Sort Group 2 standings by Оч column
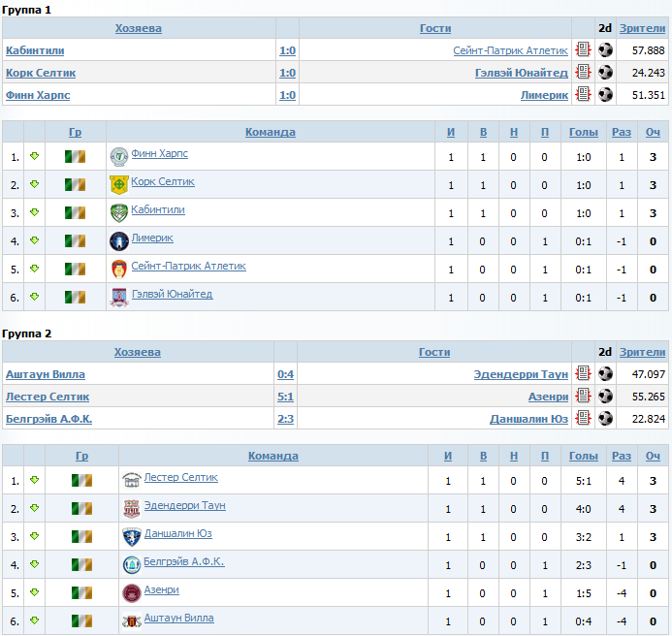Viewport: 672px width, 636px height. click(x=653, y=456)
